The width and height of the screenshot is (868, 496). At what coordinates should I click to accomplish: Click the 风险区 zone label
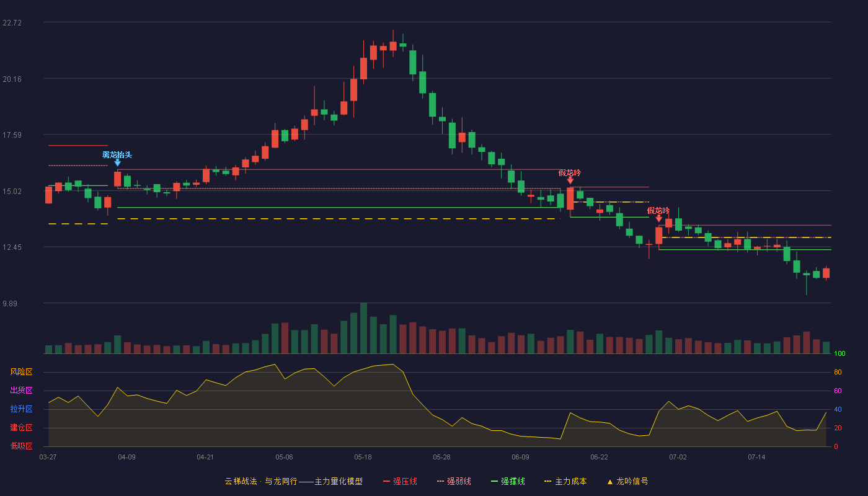[x=21, y=372]
